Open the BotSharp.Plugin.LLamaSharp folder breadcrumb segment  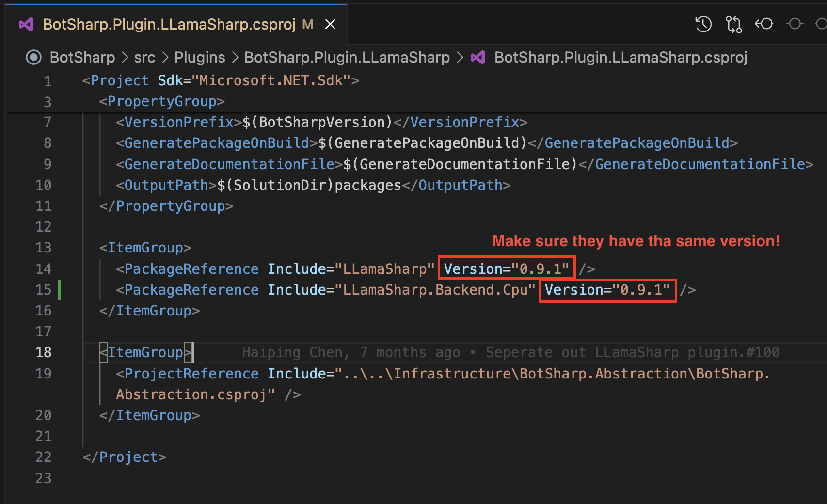click(347, 57)
